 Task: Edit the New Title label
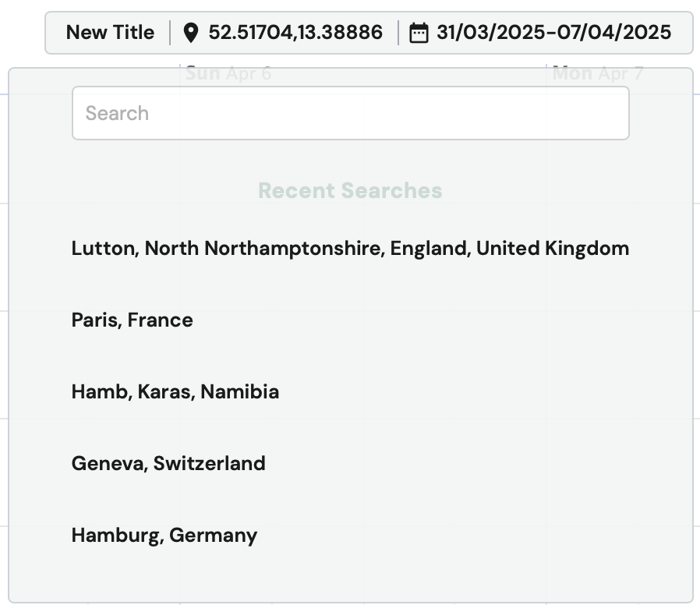point(110,33)
